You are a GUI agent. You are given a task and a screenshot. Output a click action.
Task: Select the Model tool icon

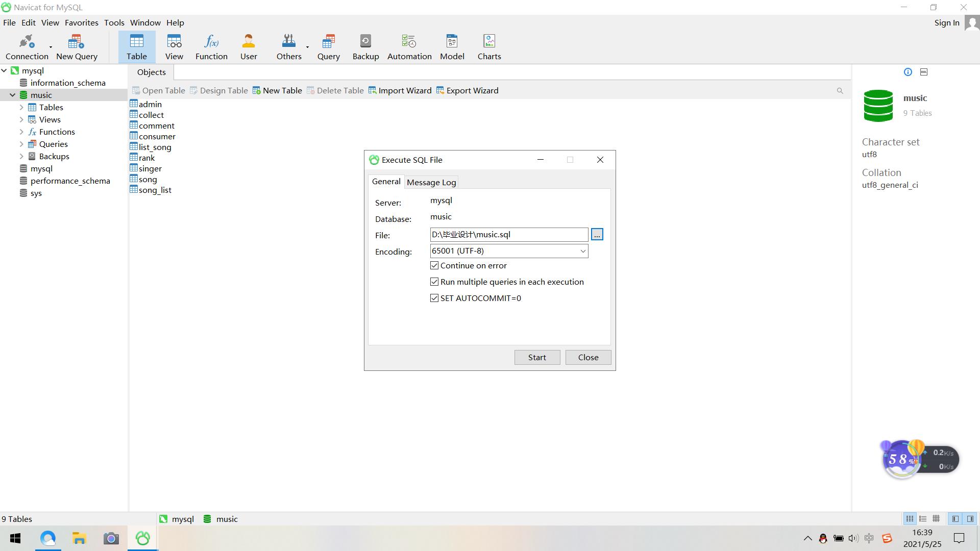(451, 41)
